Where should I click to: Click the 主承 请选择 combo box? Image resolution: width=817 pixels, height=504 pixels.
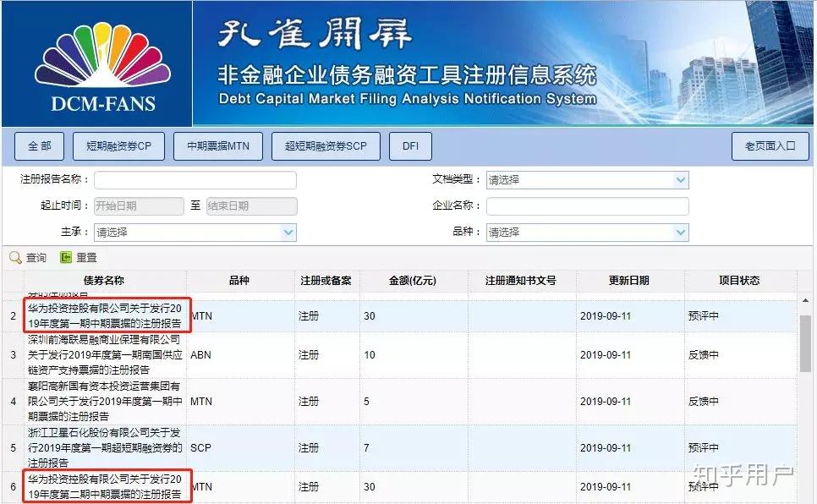[x=195, y=233]
